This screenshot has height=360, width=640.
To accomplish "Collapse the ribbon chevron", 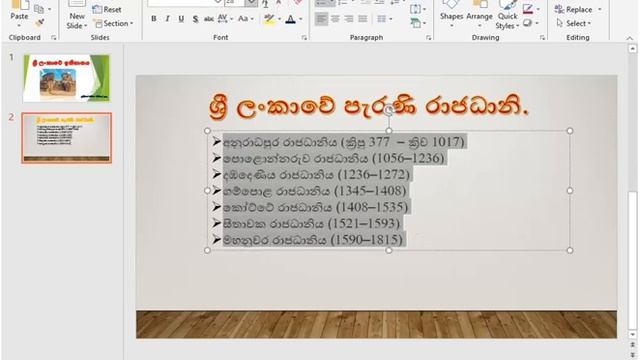I will coord(630,38).
